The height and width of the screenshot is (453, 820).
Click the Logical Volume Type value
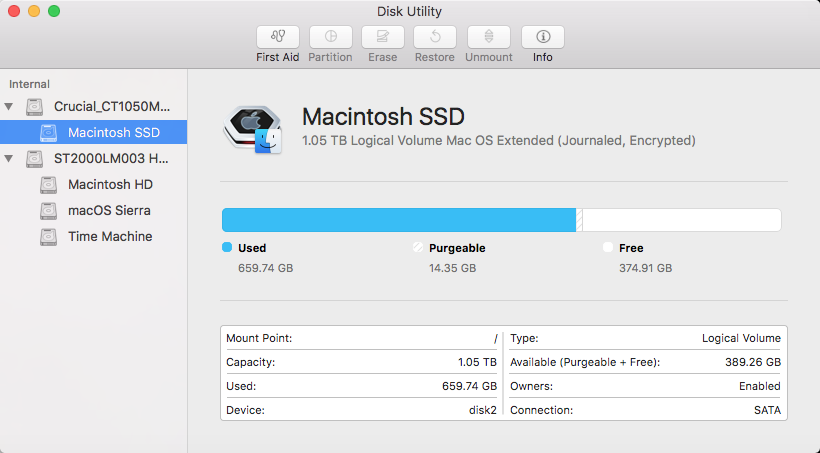click(x=741, y=338)
